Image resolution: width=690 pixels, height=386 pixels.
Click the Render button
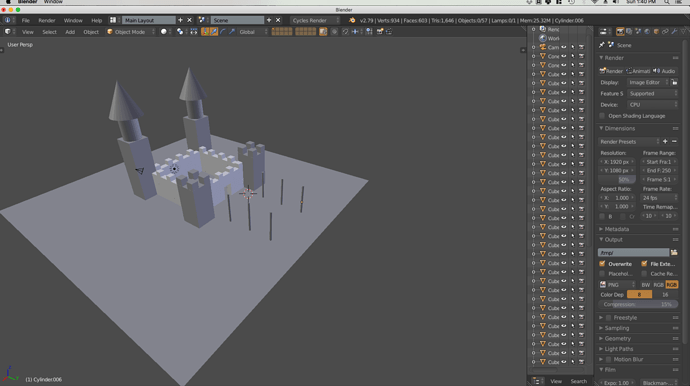(611, 71)
